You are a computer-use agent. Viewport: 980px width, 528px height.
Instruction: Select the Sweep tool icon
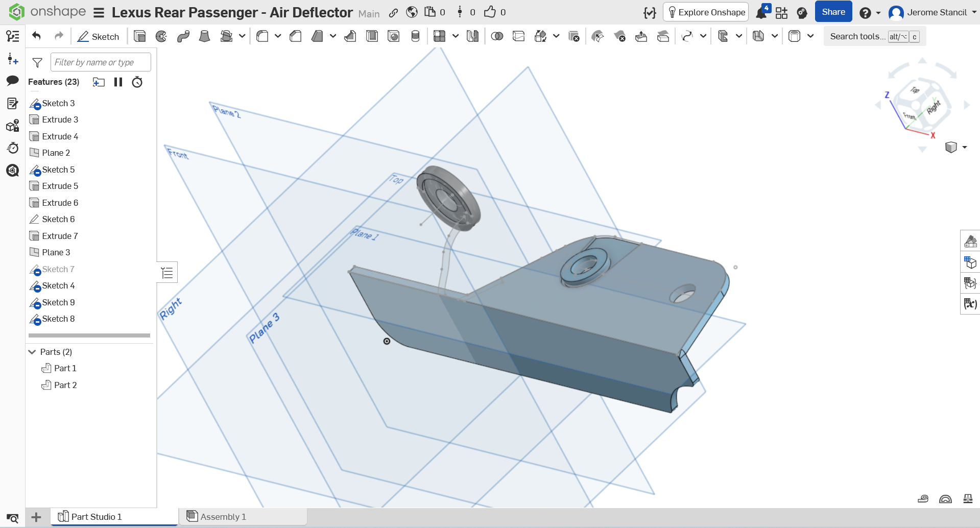point(183,36)
